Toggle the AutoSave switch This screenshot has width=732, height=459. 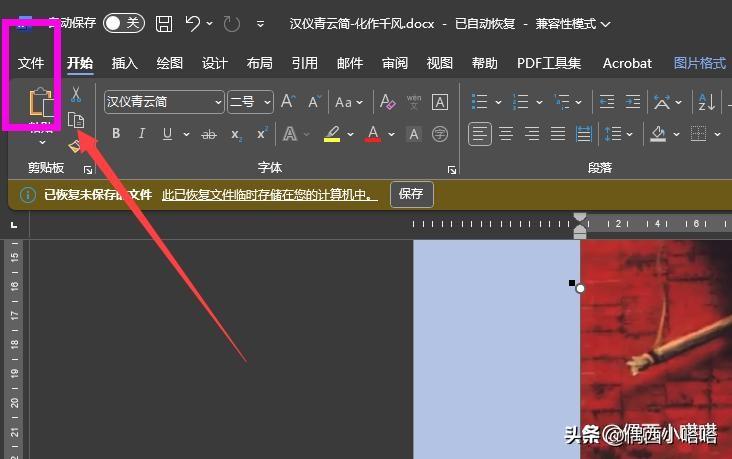[x=124, y=23]
